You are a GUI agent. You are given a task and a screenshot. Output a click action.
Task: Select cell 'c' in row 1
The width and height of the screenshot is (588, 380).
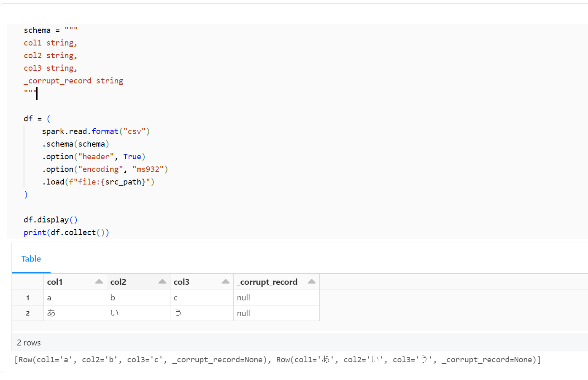click(202, 297)
